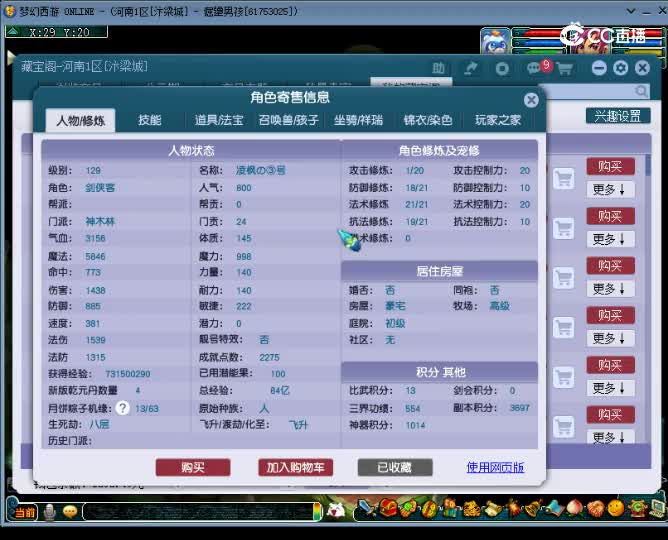The height and width of the screenshot is (540, 668).
Task: Open the 召唤兽/孩子 tab
Action: [288, 120]
